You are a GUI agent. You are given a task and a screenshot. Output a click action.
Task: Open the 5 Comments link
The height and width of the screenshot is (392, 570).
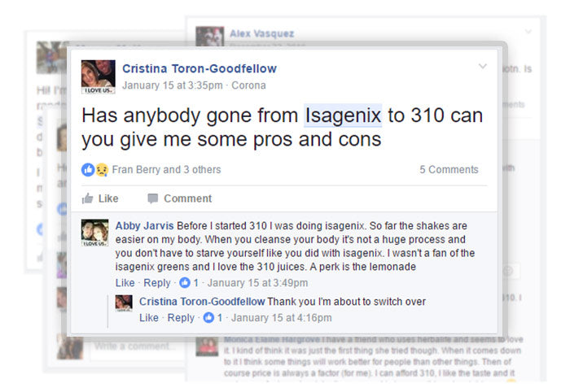click(449, 169)
